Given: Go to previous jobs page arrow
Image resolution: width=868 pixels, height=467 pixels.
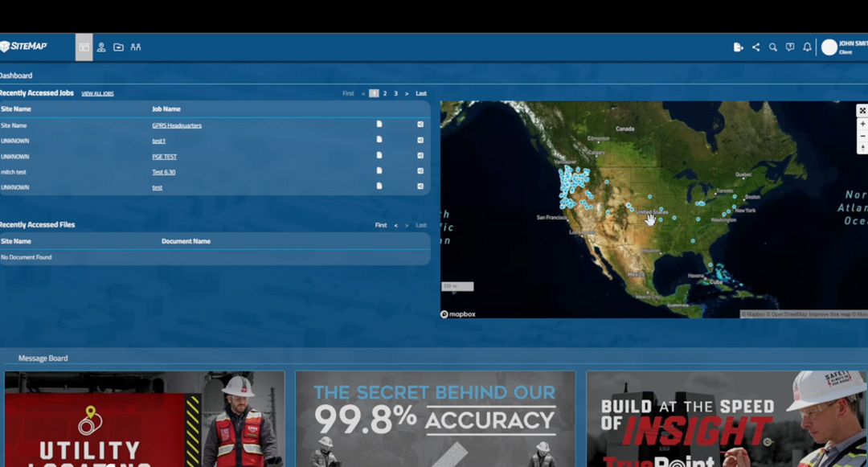Looking at the screenshot, I should (362, 93).
